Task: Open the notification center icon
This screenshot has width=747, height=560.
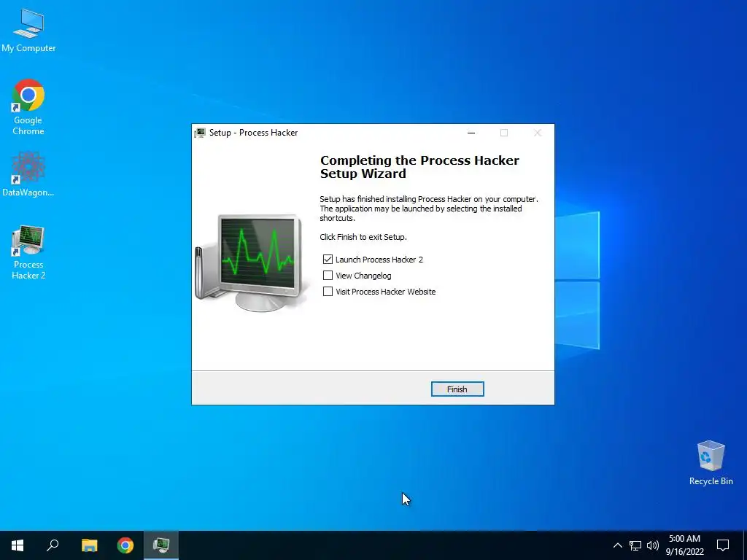Action: [x=723, y=545]
